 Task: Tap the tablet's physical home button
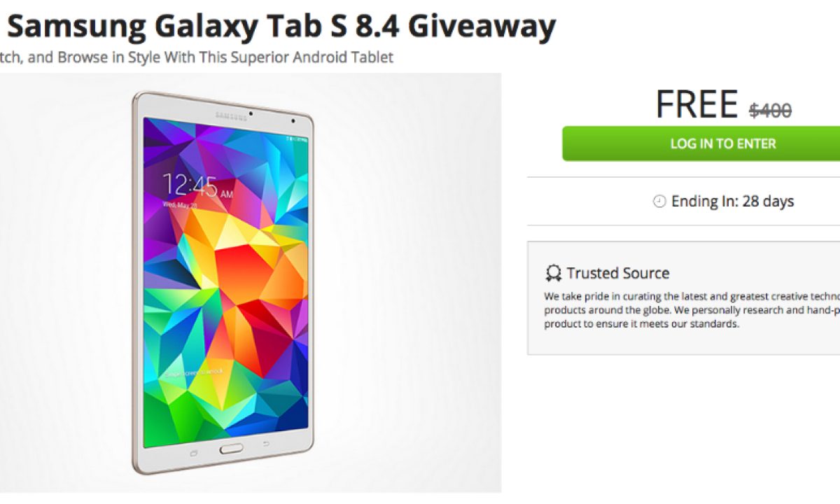click(232, 449)
